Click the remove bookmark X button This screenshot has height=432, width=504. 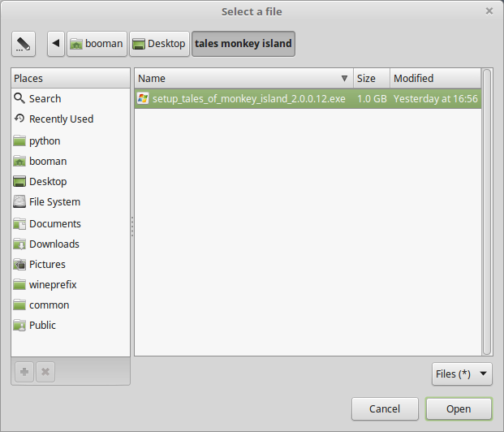point(45,372)
